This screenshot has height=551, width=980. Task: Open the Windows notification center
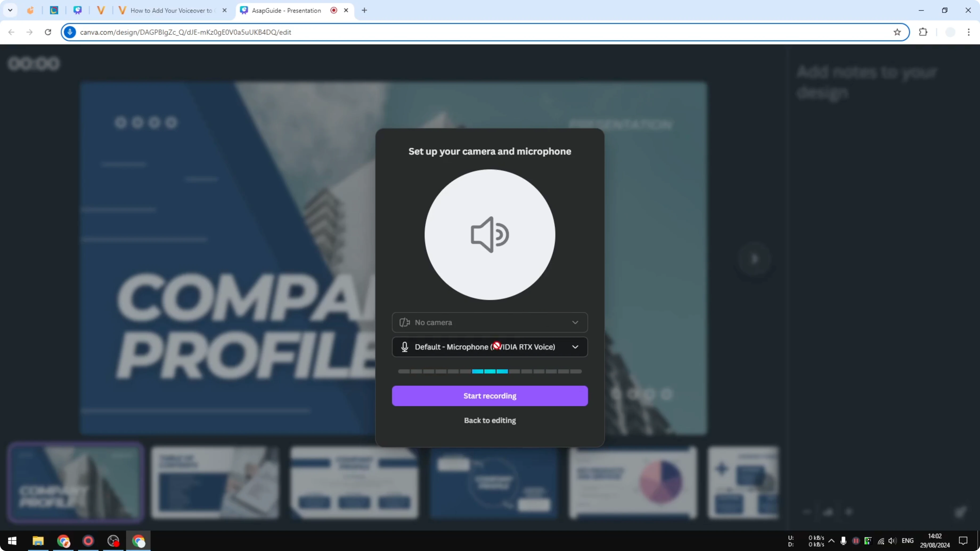click(963, 541)
